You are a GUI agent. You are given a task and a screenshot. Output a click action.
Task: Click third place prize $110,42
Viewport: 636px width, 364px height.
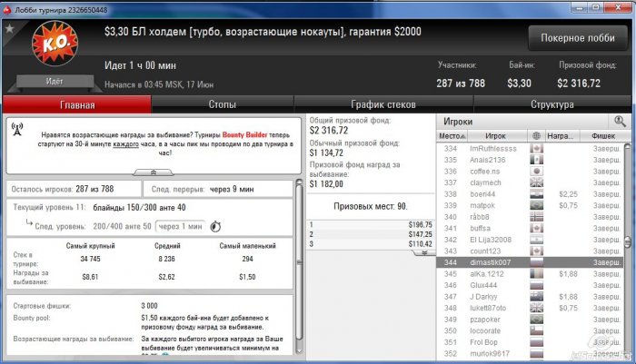(420, 244)
